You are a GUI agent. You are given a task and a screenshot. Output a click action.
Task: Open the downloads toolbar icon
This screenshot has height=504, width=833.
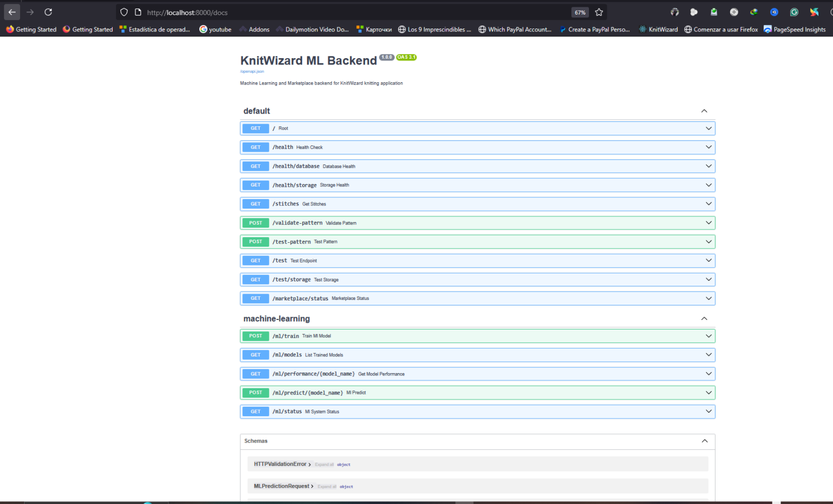(x=714, y=12)
